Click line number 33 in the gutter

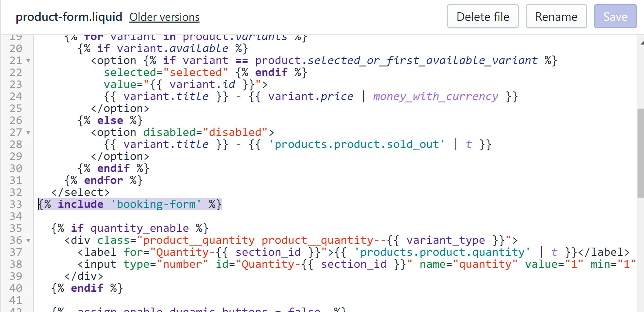(x=16, y=204)
